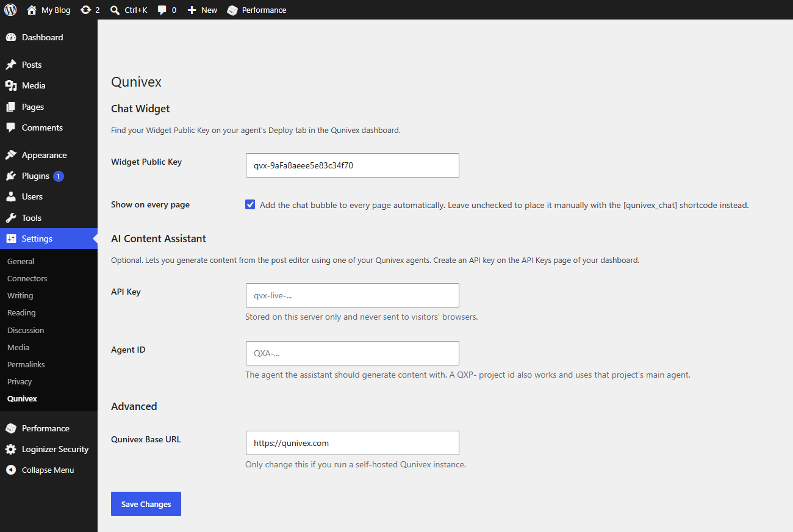Click the New plus icon
Screen dimensions: 793x532
(x=192, y=10)
